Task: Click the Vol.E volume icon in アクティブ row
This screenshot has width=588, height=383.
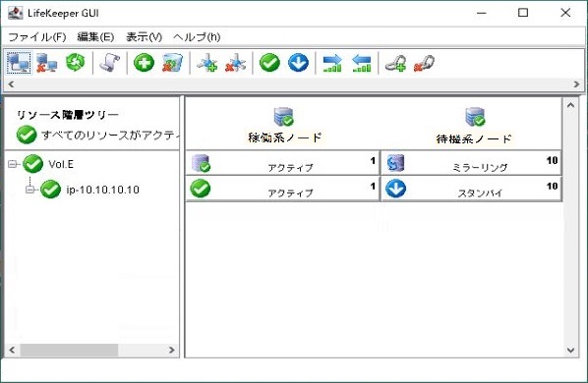Action: click(x=201, y=163)
